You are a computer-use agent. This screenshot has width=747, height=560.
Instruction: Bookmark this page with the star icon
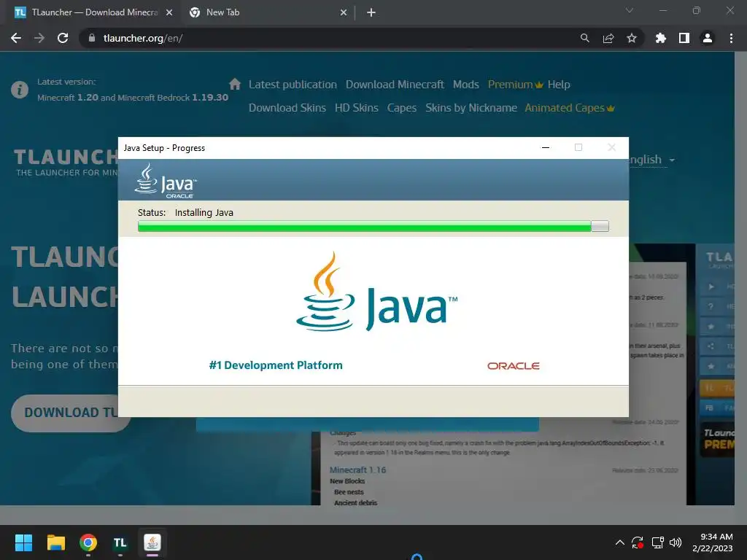(x=632, y=38)
